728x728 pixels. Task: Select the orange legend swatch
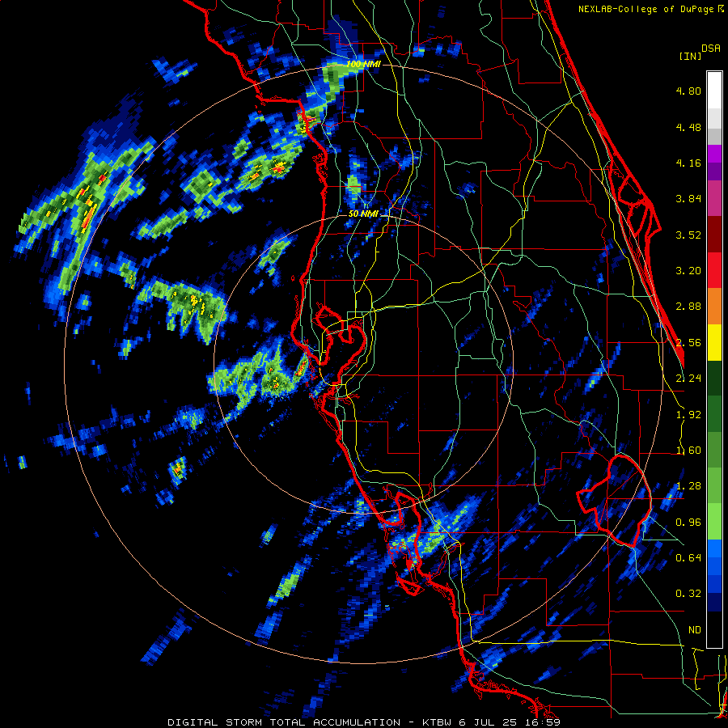coord(714,307)
